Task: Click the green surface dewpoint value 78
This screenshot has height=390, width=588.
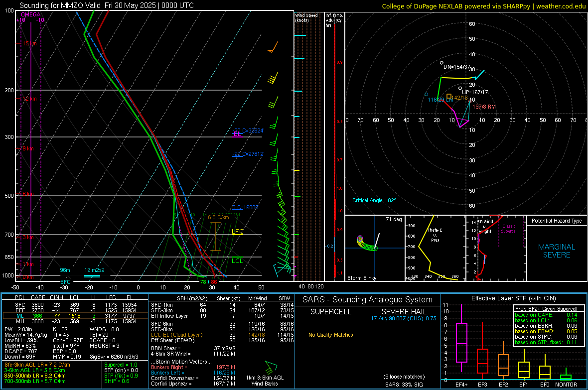Action: [x=203, y=282]
